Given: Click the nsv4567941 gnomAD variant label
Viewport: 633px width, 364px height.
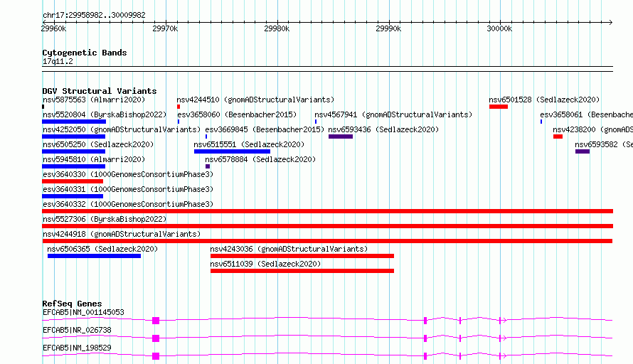Looking at the screenshot, I should pyautogui.click(x=393, y=114).
